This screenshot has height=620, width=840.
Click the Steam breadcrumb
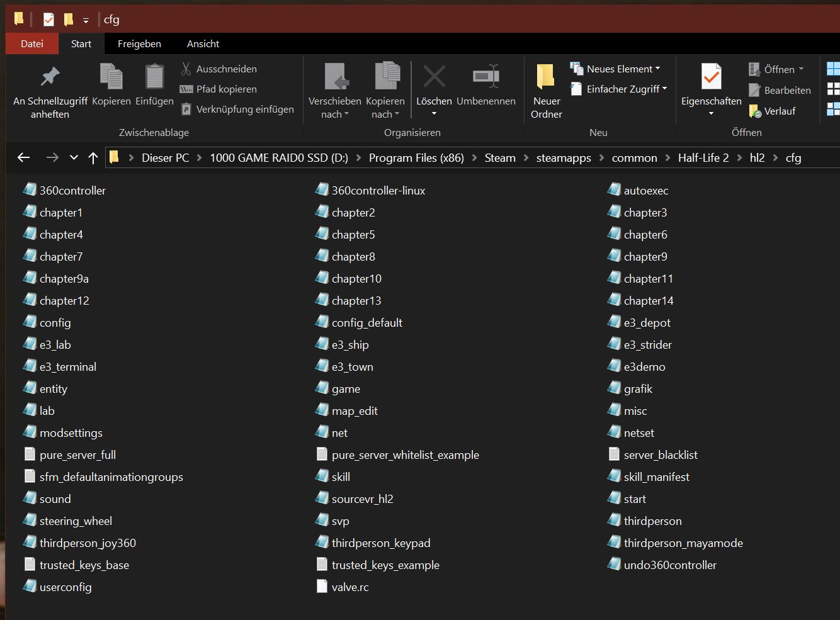click(x=500, y=158)
